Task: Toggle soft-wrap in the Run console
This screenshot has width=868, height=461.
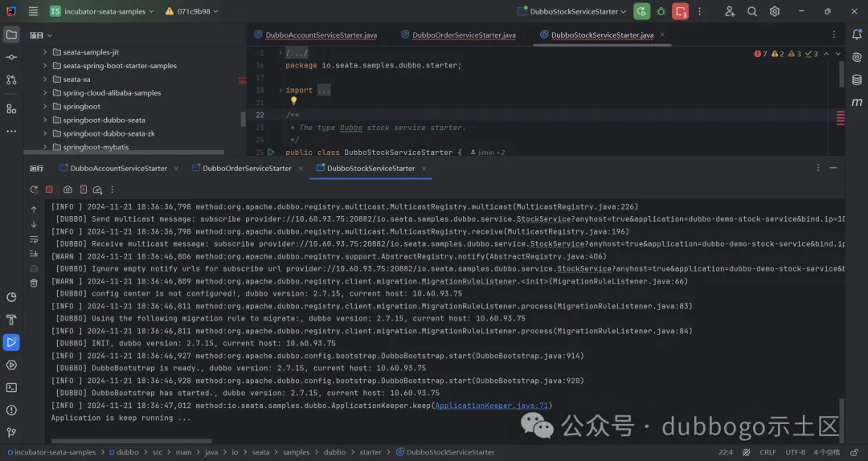Action: (x=34, y=239)
